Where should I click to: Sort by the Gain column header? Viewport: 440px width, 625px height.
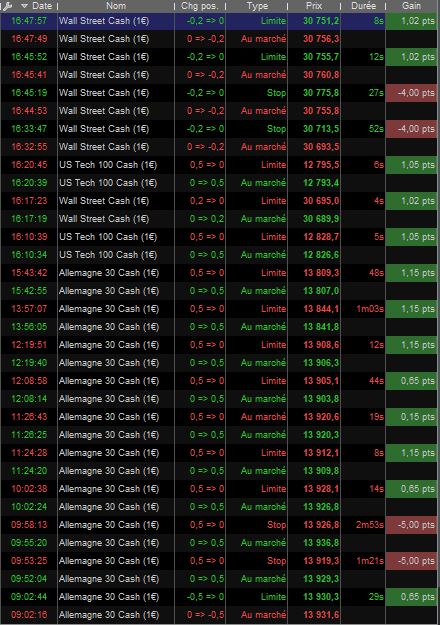[411, 6]
